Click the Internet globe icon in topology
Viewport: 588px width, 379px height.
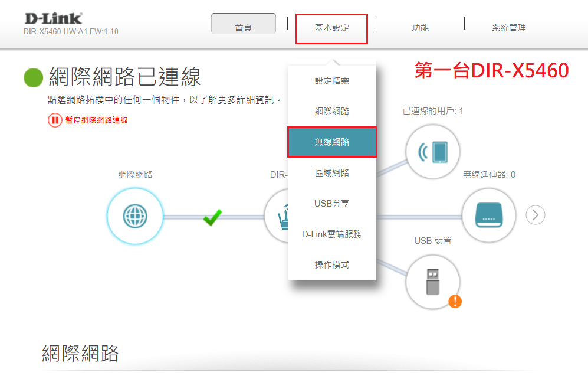point(135,216)
